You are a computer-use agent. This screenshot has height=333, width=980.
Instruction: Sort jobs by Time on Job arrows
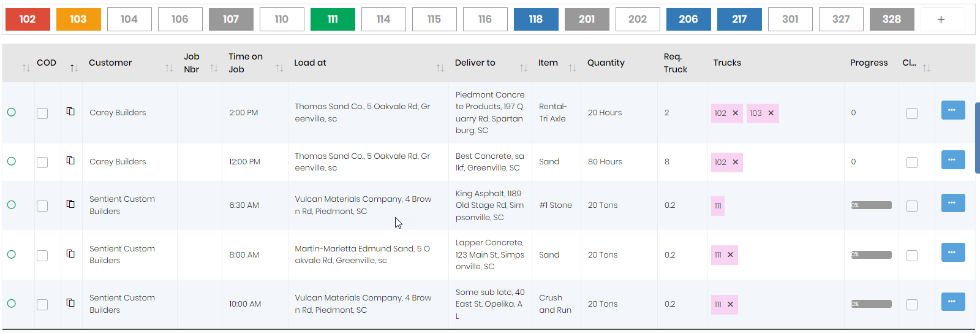(279, 68)
